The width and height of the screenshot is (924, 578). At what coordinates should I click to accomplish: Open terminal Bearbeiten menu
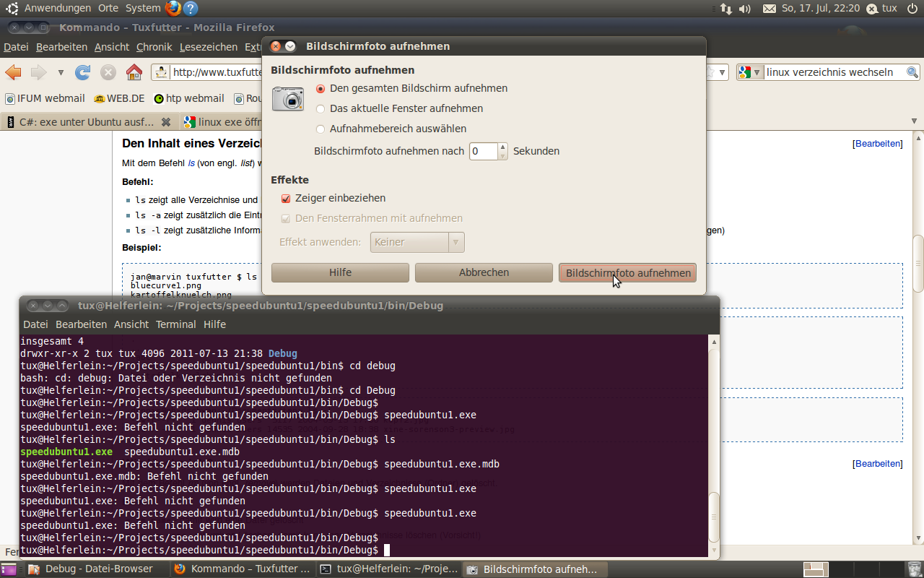pyautogui.click(x=81, y=324)
